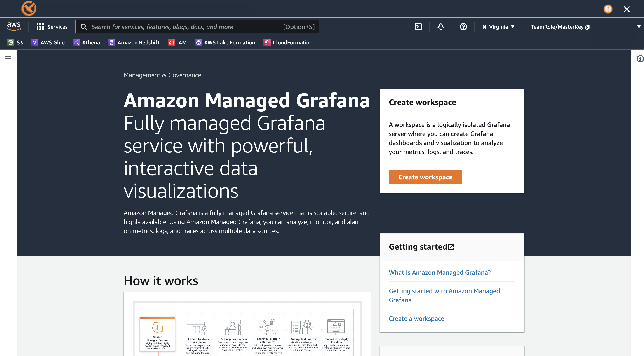Open the AWS Glue shortcut
The image size is (644, 356).
(48, 42)
